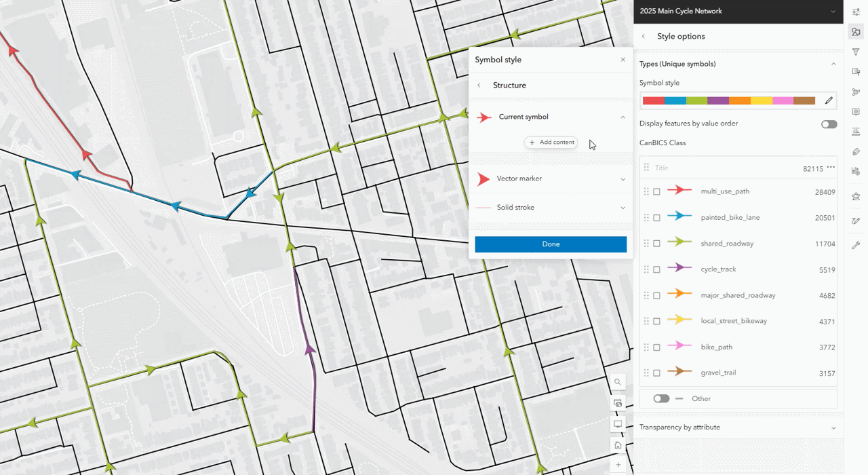
Task: Check the shared_roadway checkbox
Action: pyautogui.click(x=656, y=244)
